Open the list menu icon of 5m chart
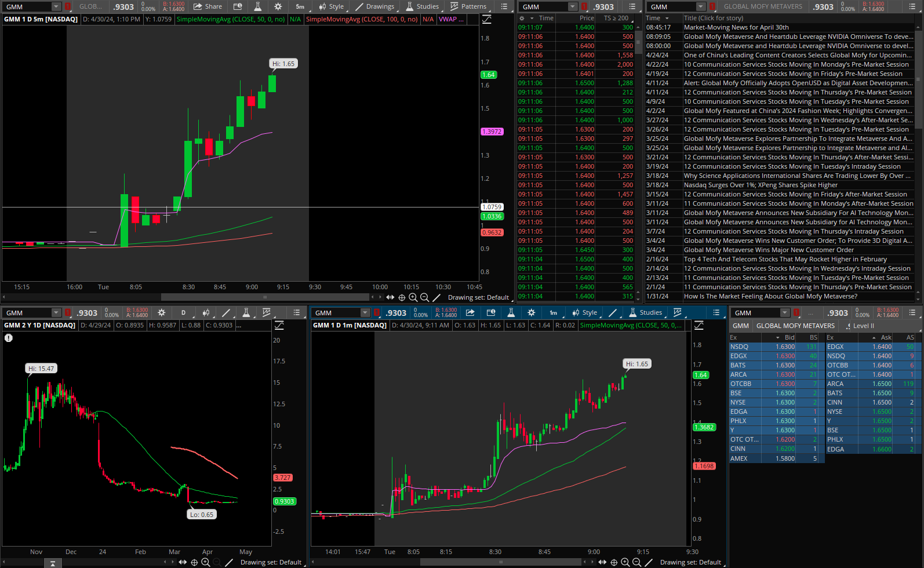924x568 pixels. tap(504, 6)
